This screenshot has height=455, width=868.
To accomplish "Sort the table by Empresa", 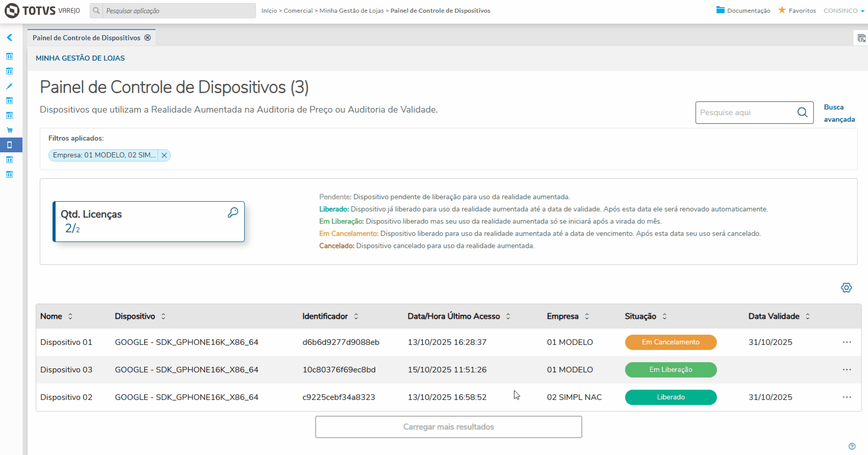I will point(587,316).
